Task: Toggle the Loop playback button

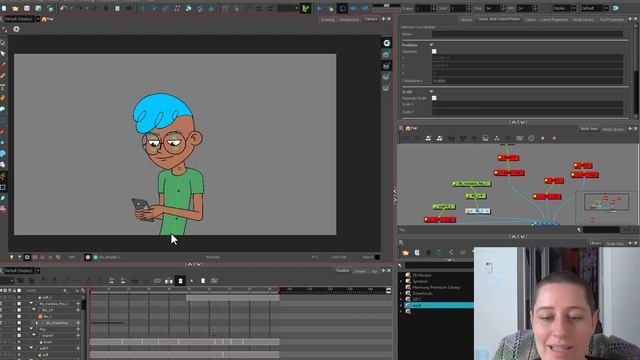Action: click(342, 8)
